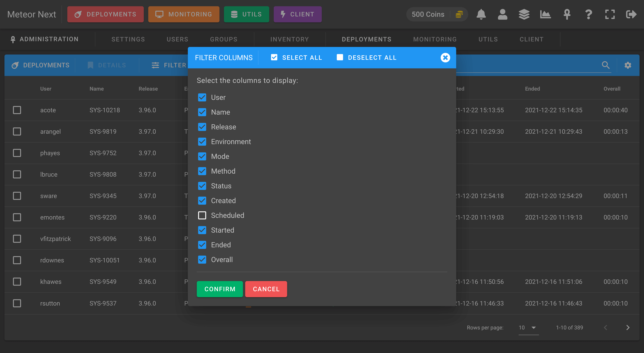The height and width of the screenshot is (353, 644).
Task: Open the top Client bolt button
Action: (x=298, y=14)
